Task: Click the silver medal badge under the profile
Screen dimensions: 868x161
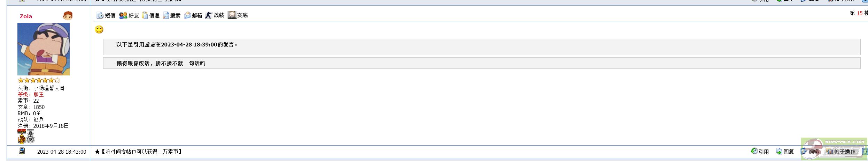Action: [31, 137]
